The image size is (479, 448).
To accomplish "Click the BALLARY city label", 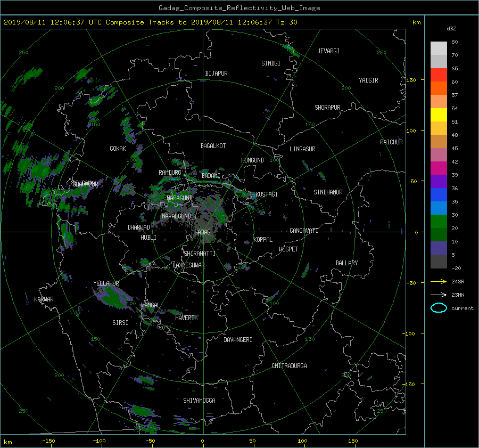I will pos(346,263).
